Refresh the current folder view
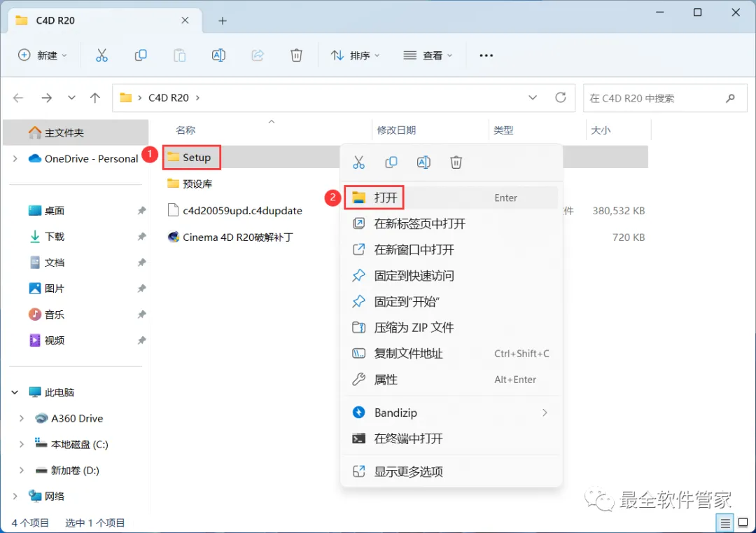 (560, 98)
